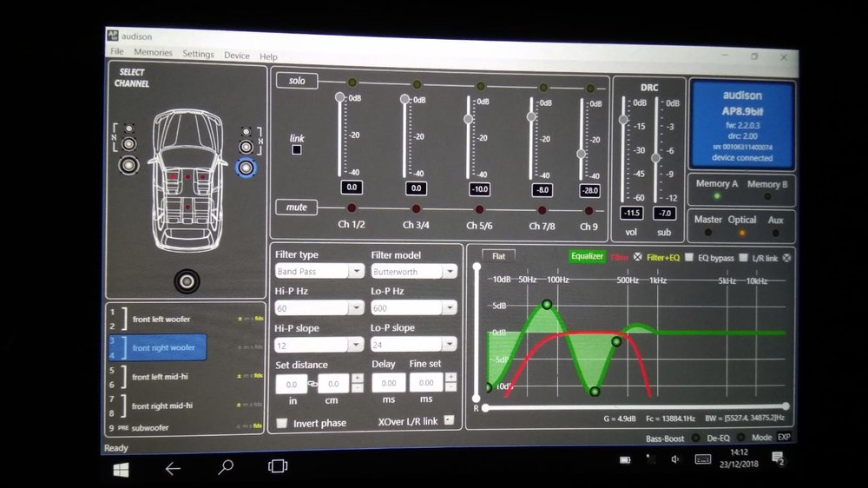Image resolution: width=868 pixels, height=488 pixels.
Task: Select the subwoofer channel 9 row
Action: [x=186, y=427]
